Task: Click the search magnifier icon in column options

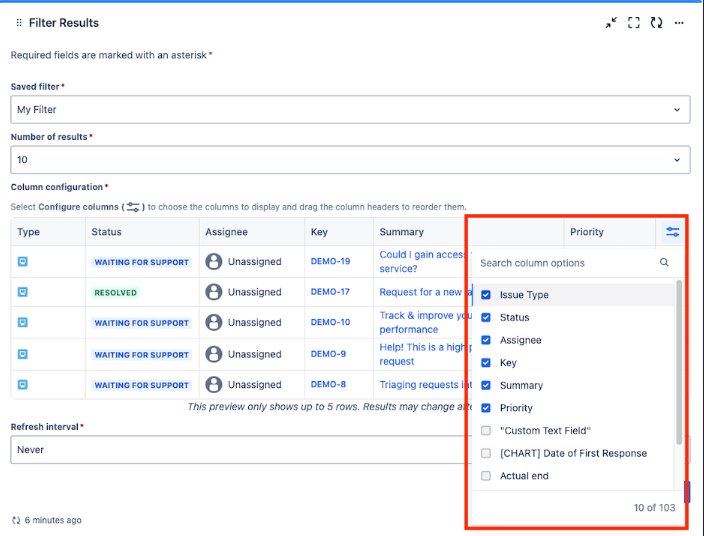Action: 664,262
